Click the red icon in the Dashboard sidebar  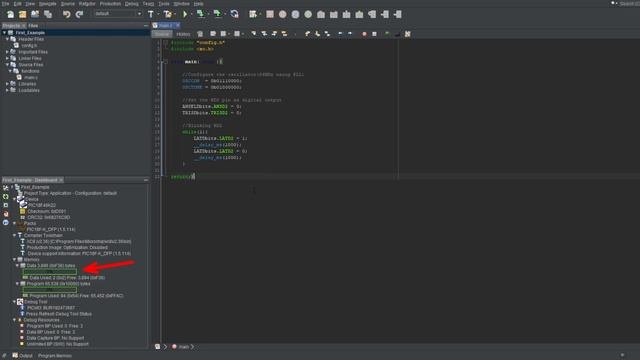click(x=6, y=213)
